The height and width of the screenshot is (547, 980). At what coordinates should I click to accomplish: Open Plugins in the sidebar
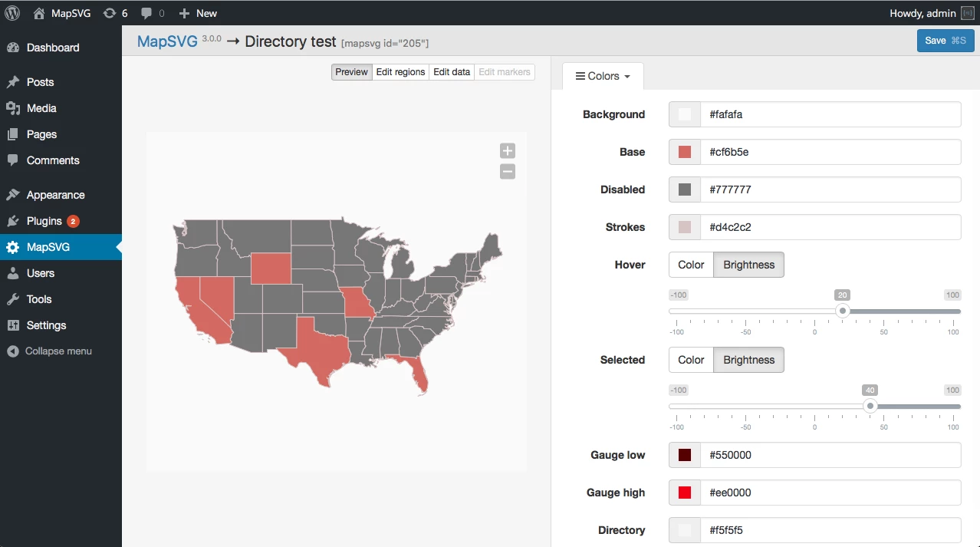[x=44, y=221]
